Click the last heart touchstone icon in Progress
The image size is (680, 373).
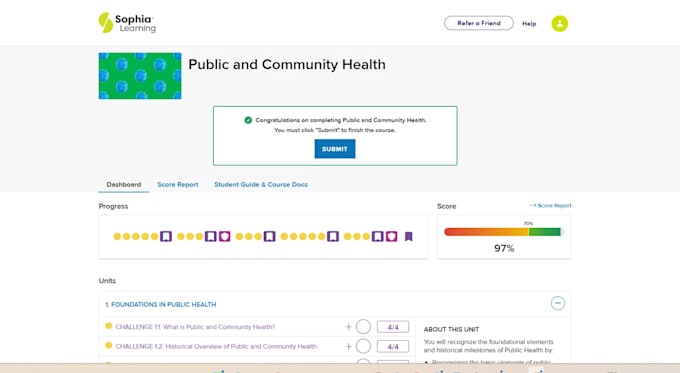tap(392, 236)
